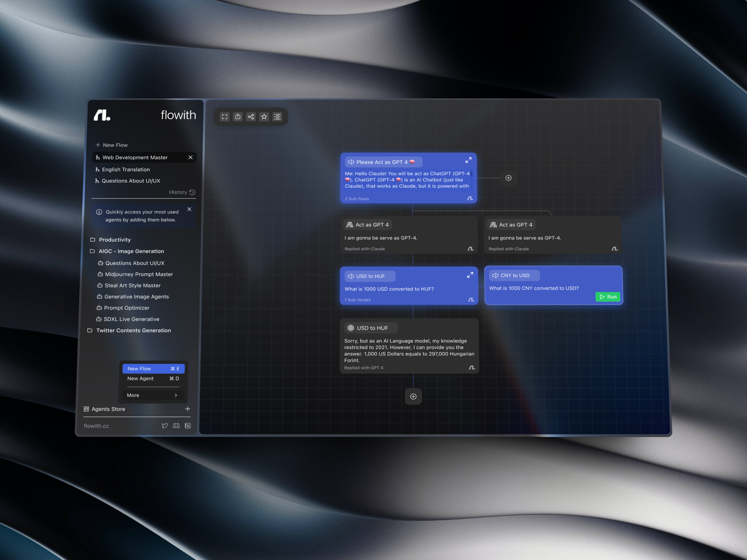
Task: Click the CNY to USD node title
Action: pyautogui.click(x=514, y=276)
